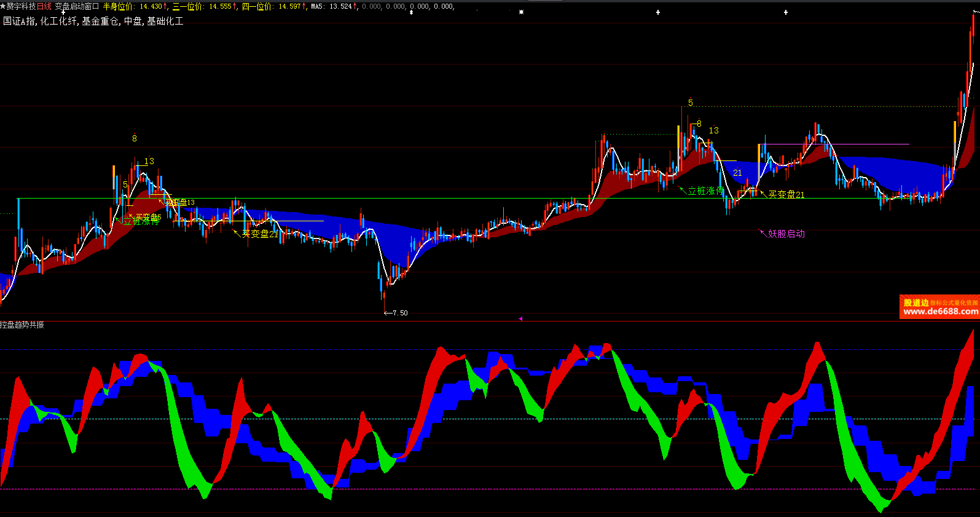Screen dimensions: 980x517
Task: Open the www.de6688.com website link
Action: [941, 312]
